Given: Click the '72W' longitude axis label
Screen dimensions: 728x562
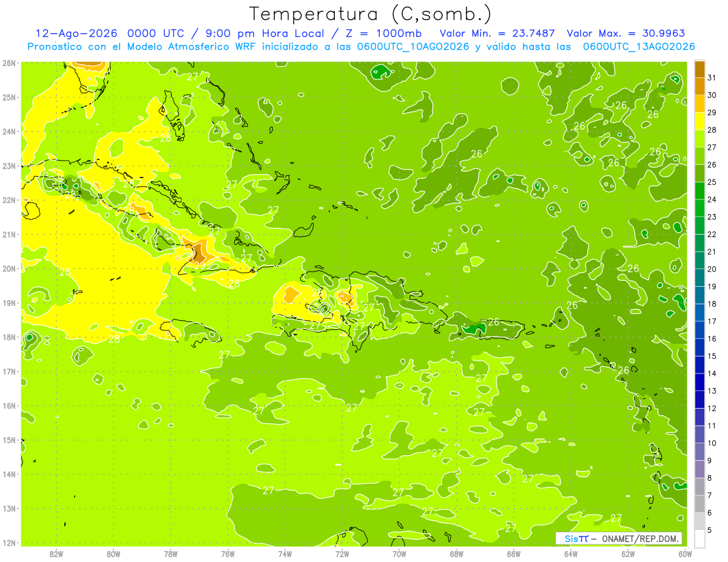Looking at the screenshot, I should tap(342, 554).
